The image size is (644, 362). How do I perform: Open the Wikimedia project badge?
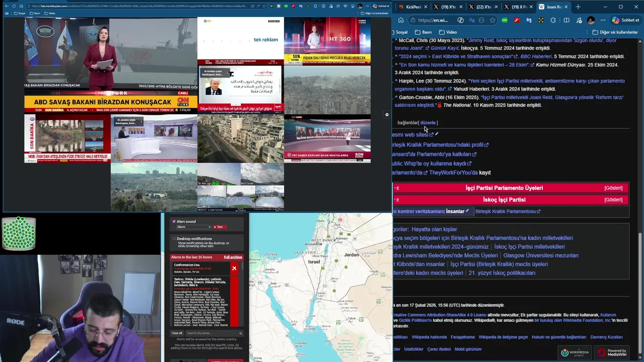[575, 352]
